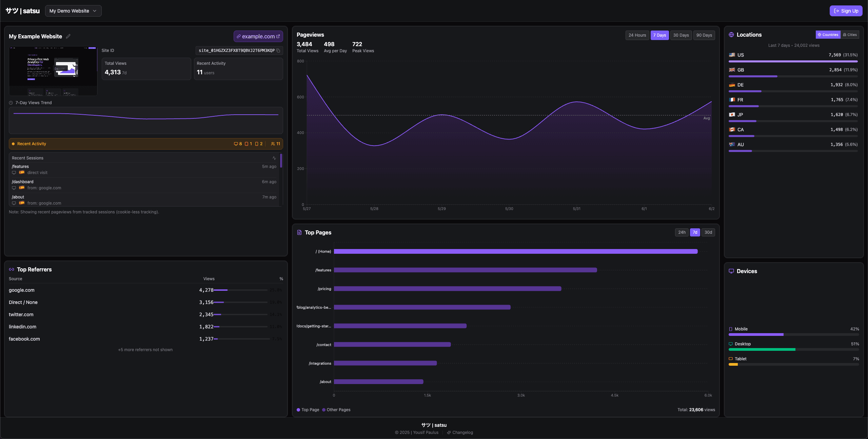Open the My Demo Website site selector dropdown
This screenshot has width=868, height=439.
[x=73, y=11]
